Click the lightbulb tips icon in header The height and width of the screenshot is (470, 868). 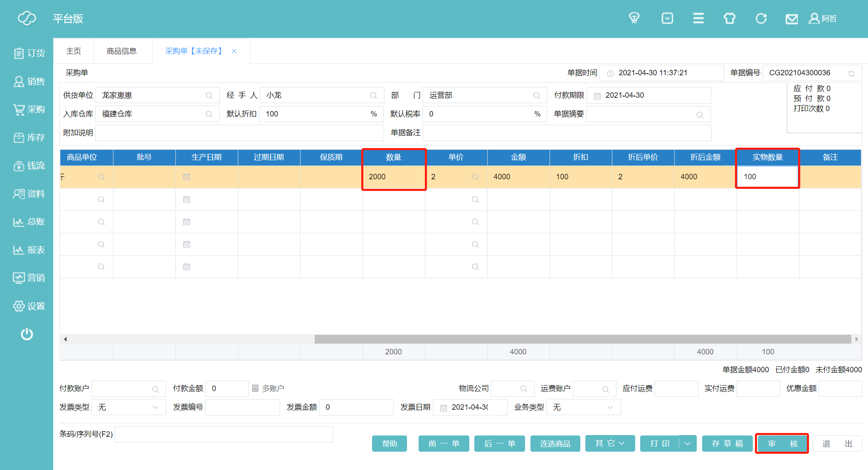point(634,18)
